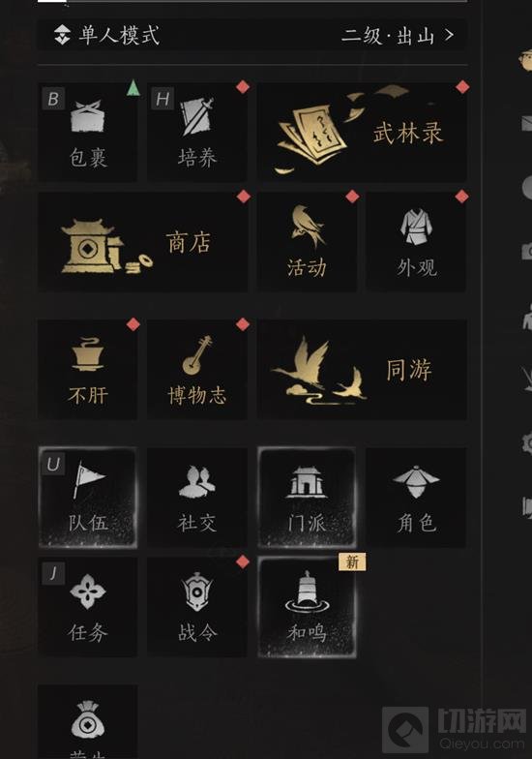
Task: Open the 任务 quests tile
Action: [87, 607]
